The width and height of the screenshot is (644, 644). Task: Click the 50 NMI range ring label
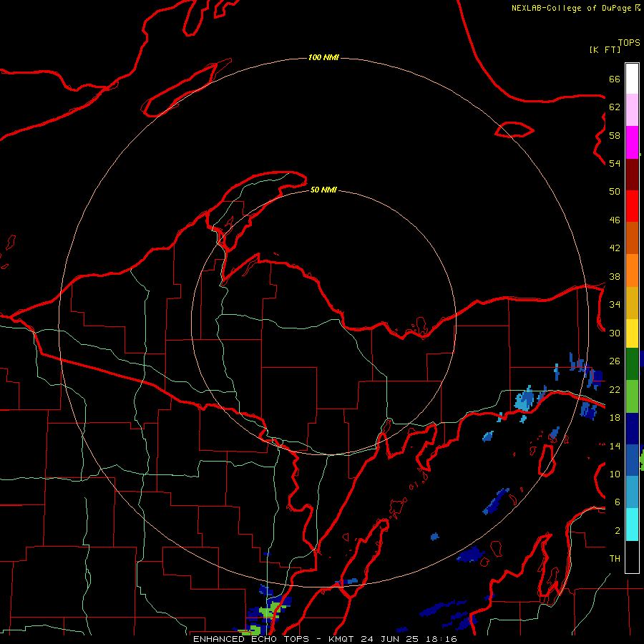point(323,190)
